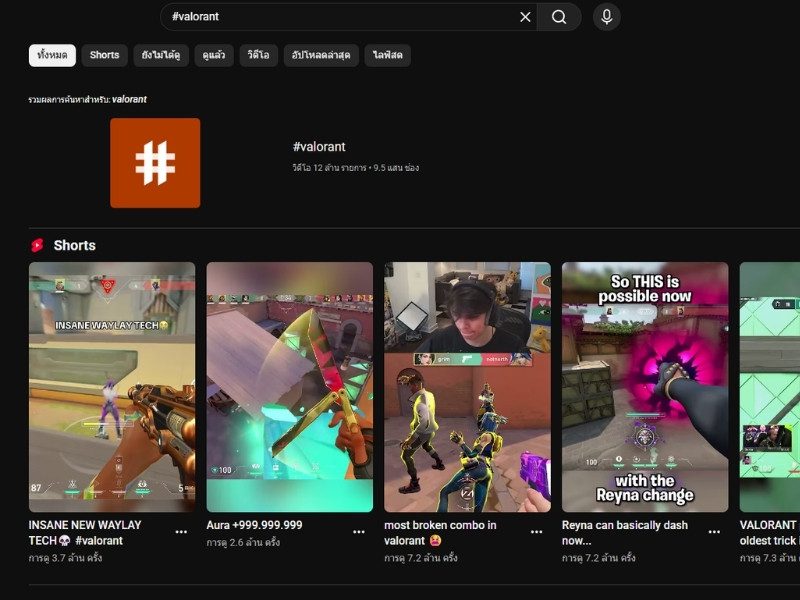Open the orange hashtag icon tile
Image resolution: width=800 pixels, height=600 pixels.
click(155, 163)
